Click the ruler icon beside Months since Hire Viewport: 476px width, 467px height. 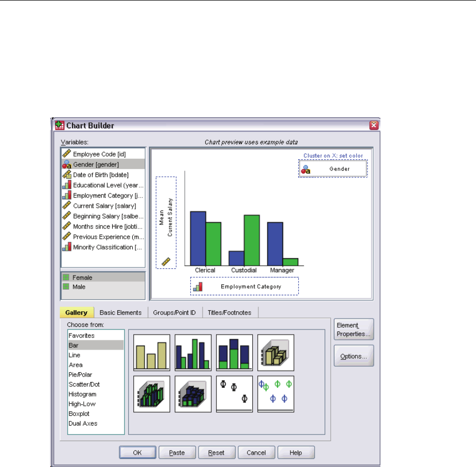click(x=67, y=226)
